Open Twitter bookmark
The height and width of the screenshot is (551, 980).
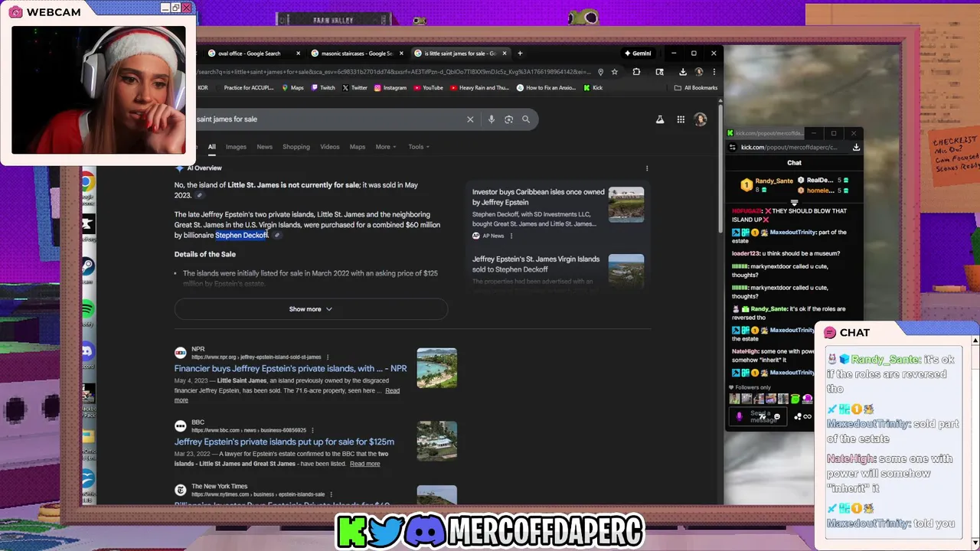(354, 88)
